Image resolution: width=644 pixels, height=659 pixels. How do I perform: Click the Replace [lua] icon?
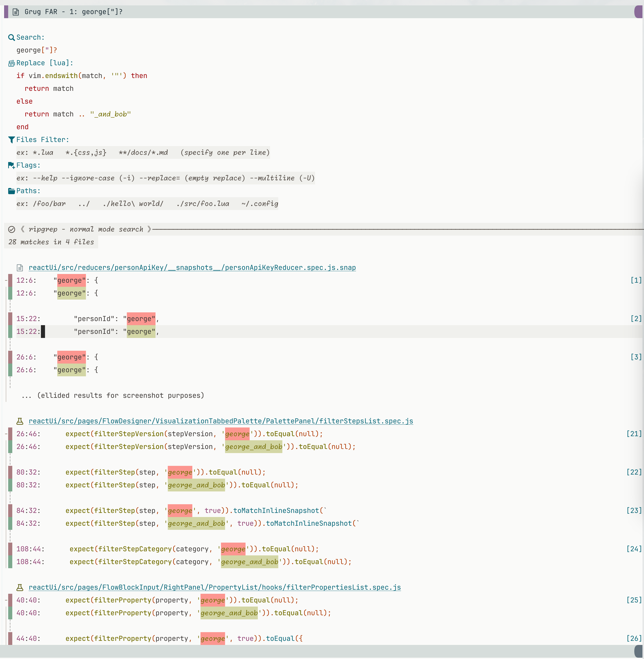[x=11, y=63]
